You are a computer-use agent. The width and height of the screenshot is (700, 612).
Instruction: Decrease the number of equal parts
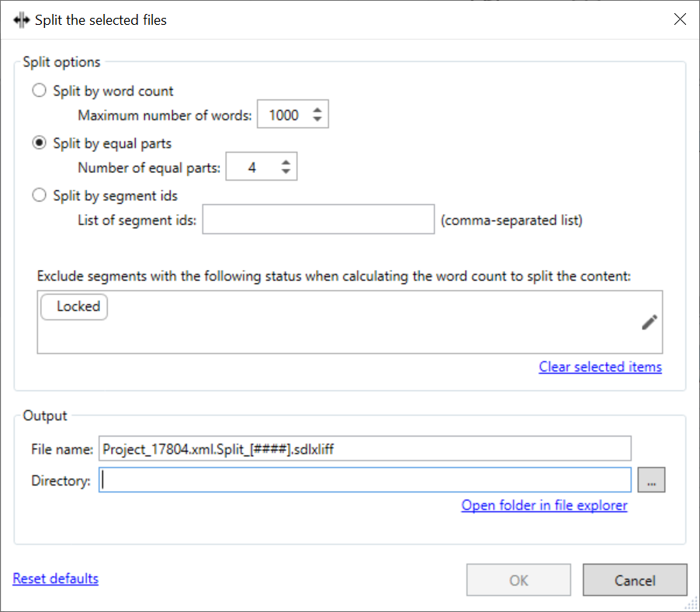click(x=286, y=172)
